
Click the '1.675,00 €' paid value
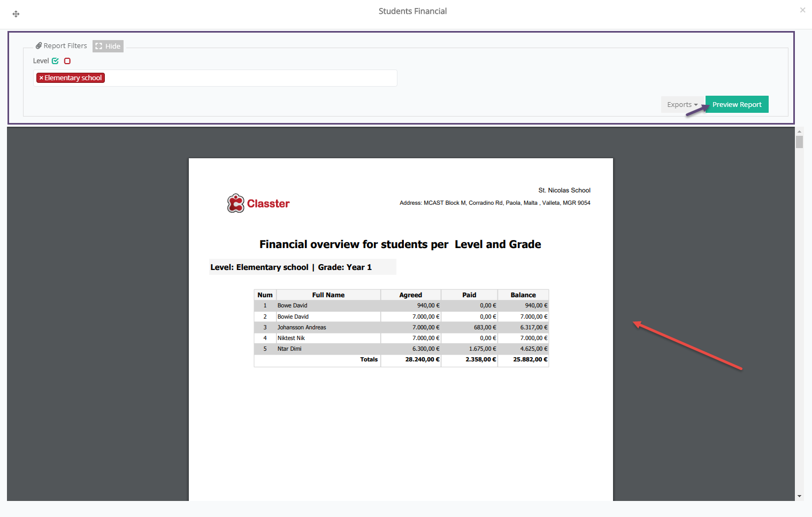pyautogui.click(x=482, y=349)
